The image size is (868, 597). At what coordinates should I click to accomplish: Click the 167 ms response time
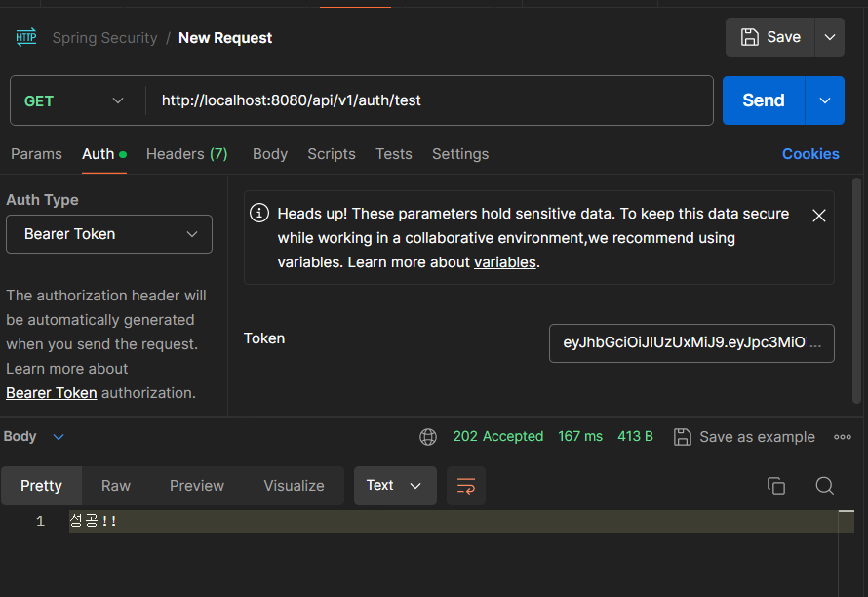(x=580, y=436)
